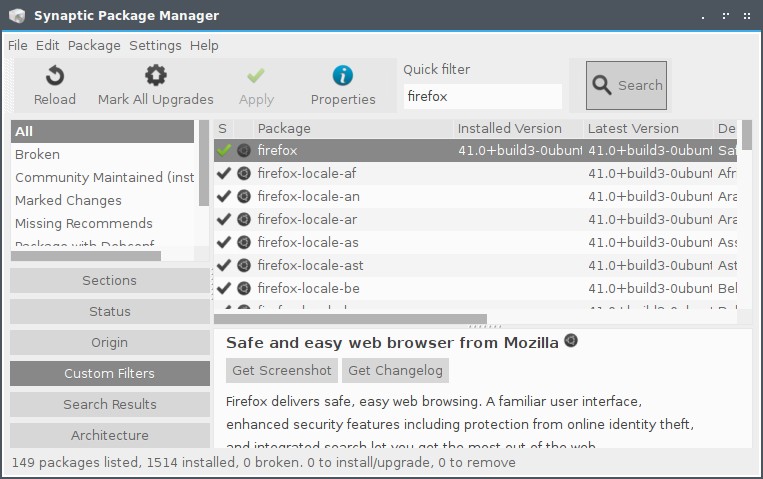763x479 pixels.
Task: Open the Edit menu
Action: tap(47, 45)
